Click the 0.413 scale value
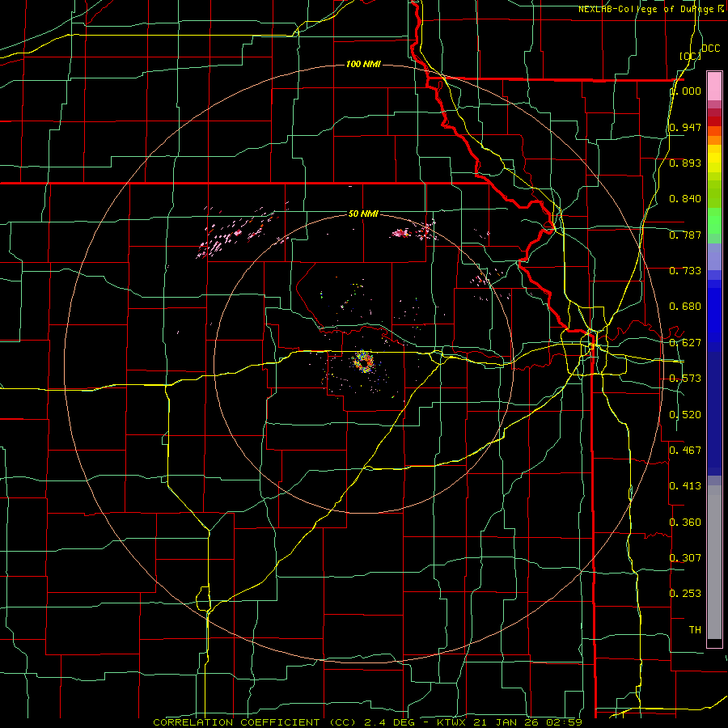 [x=685, y=486]
